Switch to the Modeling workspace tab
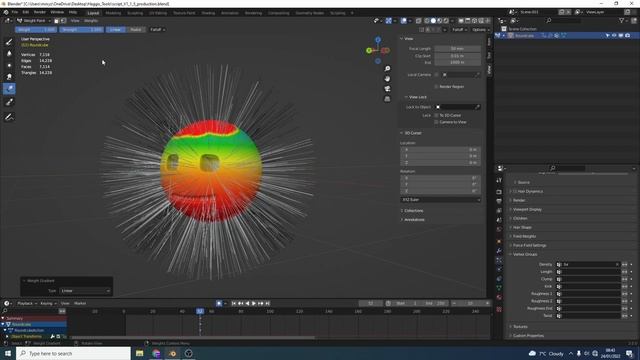The height and width of the screenshot is (360, 640). [113, 13]
